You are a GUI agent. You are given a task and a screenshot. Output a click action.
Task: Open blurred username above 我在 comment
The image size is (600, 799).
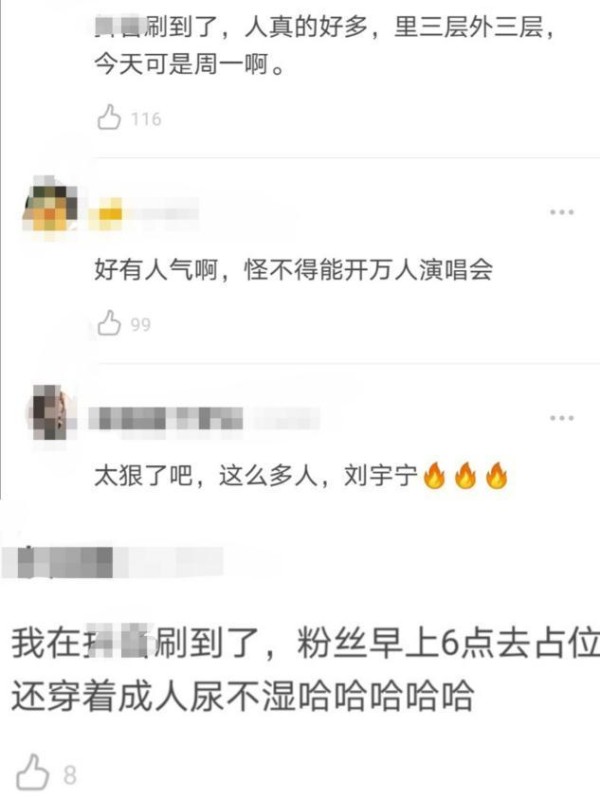[x=112, y=562]
